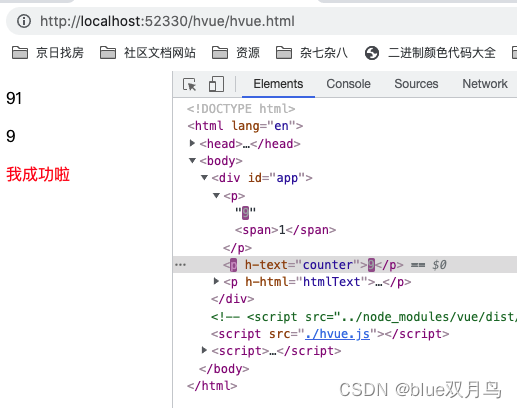The width and height of the screenshot is (517, 408).
Task: Switch to the Console tab
Action: [x=348, y=84]
